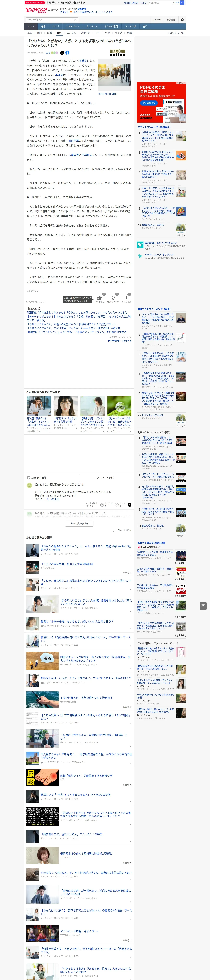Screen dimensions: 210x980
Task: Open related link 【超納得!】5年後のキャリアビジョン
Action: click(x=77, y=332)
